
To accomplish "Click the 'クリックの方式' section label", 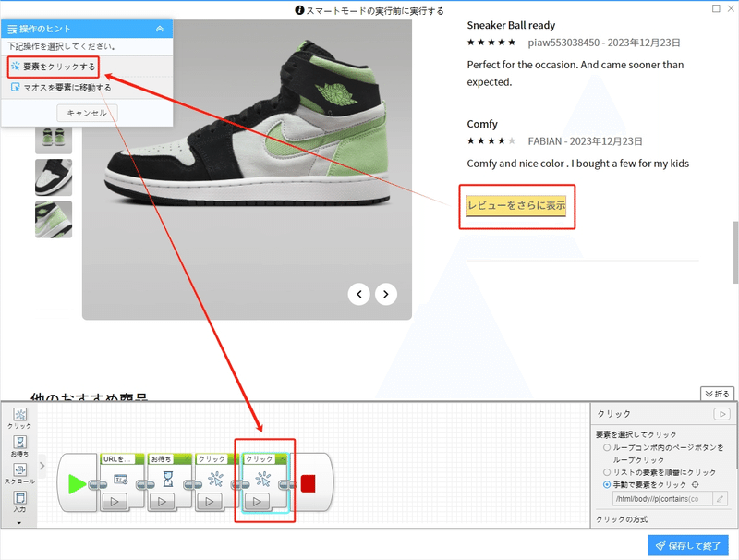I will pos(622,519).
